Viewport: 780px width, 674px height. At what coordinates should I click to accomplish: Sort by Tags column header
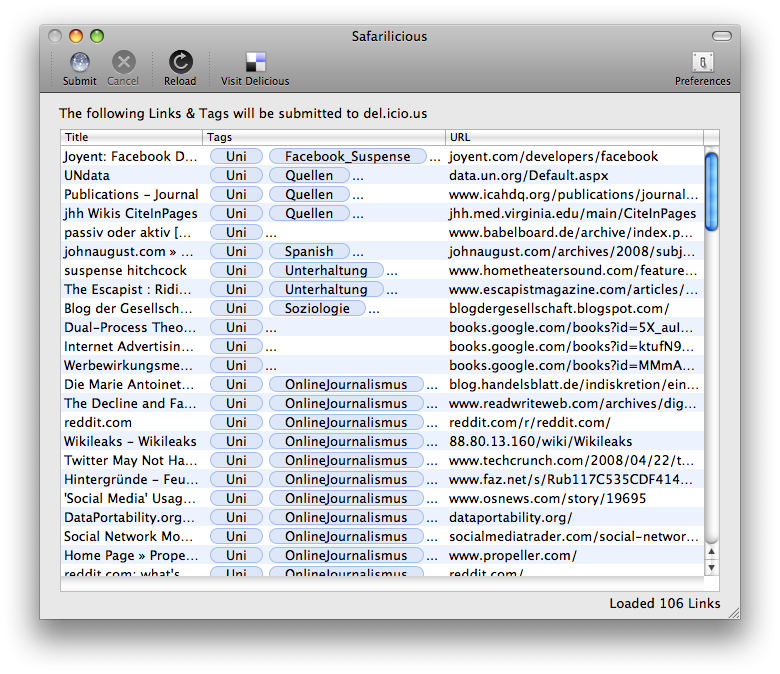(x=324, y=137)
